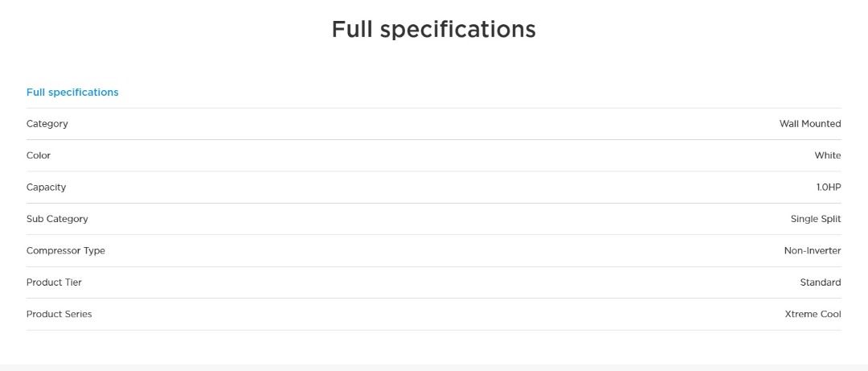Click empty middle of the Product Tier row
Viewport: 868px width, 371px height.
pos(434,282)
